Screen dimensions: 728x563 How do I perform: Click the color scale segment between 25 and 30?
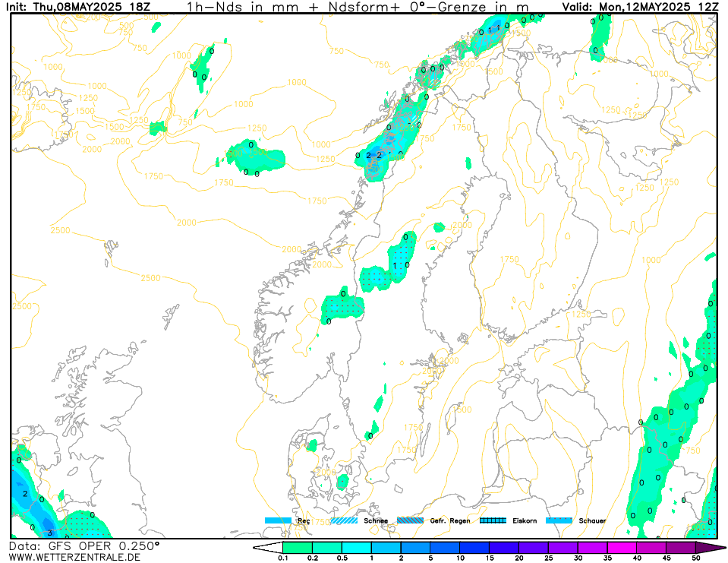(563, 548)
